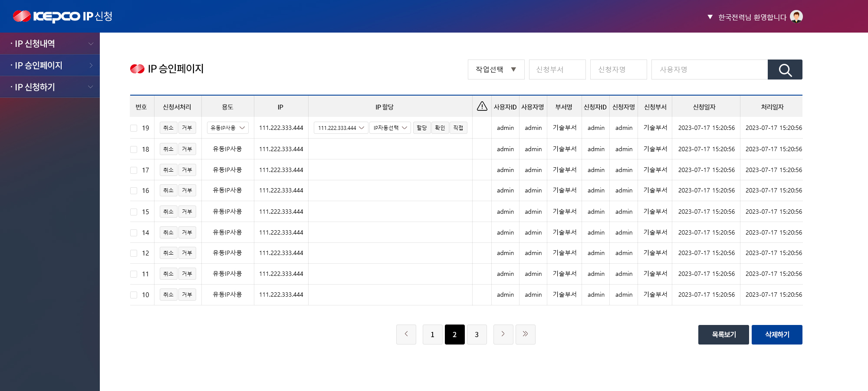Click the 할당 button in row 19
The height and width of the screenshot is (391, 868).
pos(422,128)
